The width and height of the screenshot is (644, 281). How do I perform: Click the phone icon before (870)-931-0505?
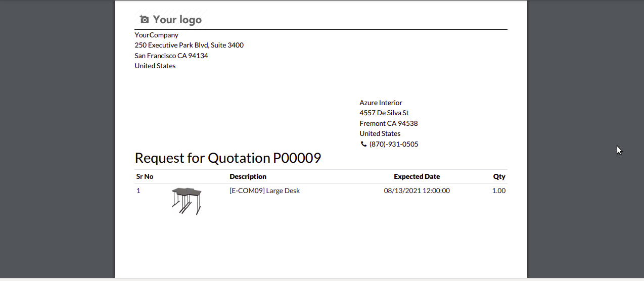[363, 144]
